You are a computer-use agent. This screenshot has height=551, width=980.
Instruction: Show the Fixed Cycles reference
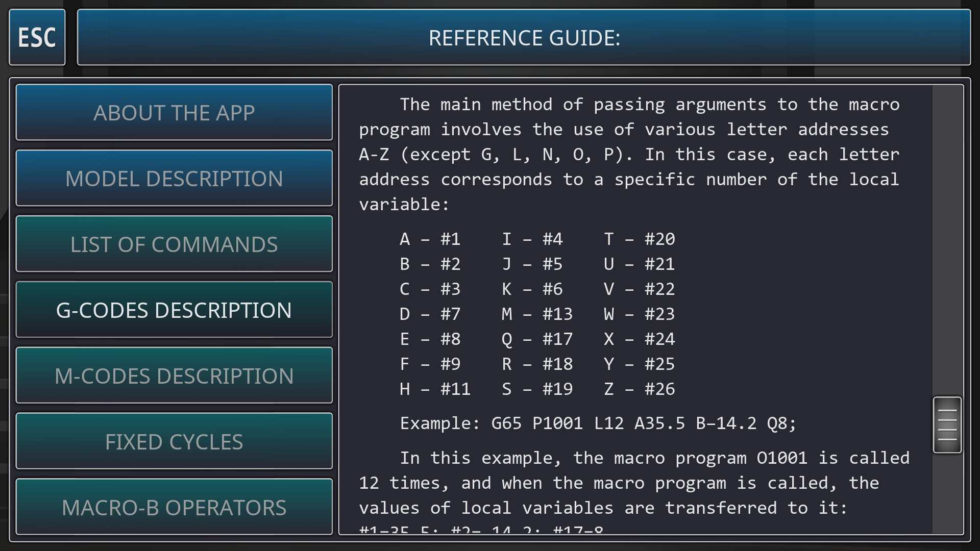pos(174,441)
